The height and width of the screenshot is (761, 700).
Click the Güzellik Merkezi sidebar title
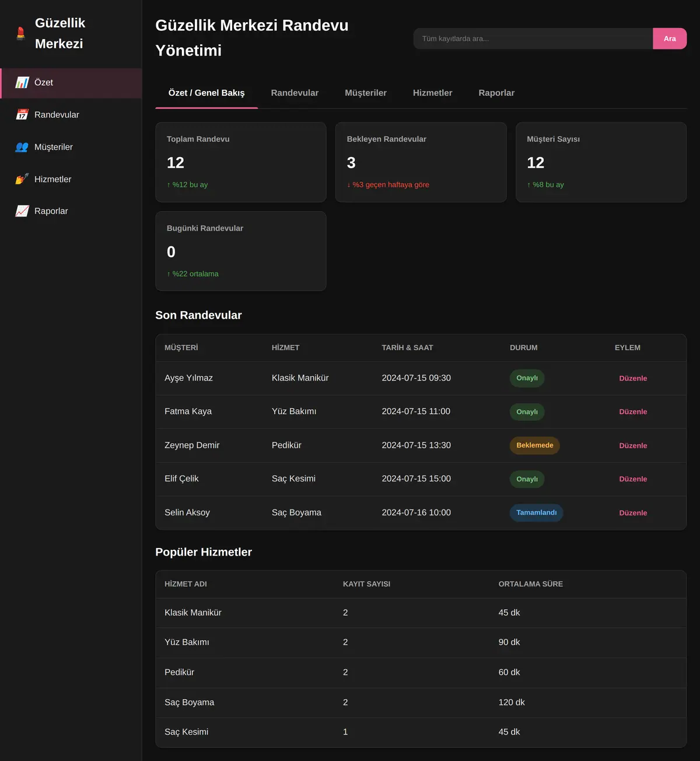pos(60,33)
